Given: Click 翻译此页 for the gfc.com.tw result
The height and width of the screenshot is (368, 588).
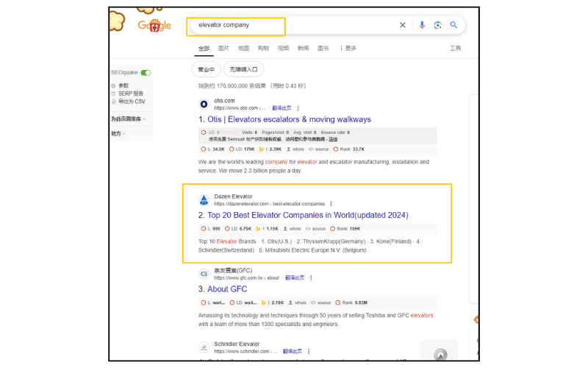Looking at the screenshot, I should 295,278.
